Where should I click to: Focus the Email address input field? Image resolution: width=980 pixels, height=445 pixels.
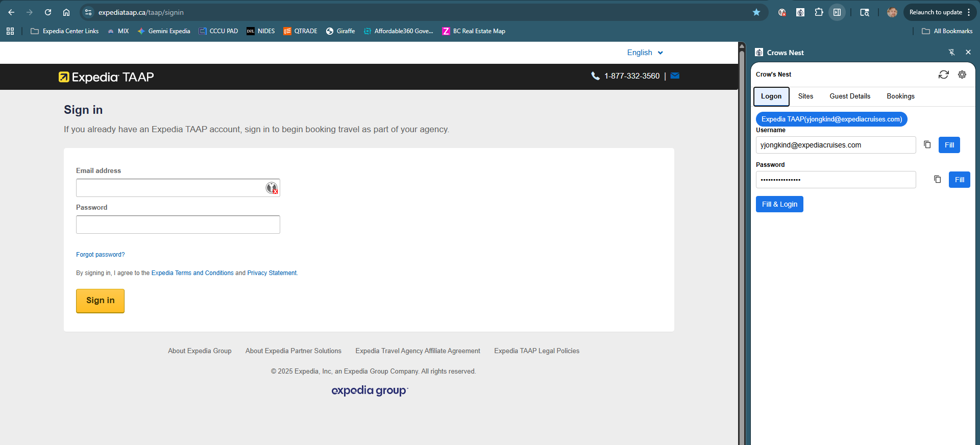[x=169, y=188]
